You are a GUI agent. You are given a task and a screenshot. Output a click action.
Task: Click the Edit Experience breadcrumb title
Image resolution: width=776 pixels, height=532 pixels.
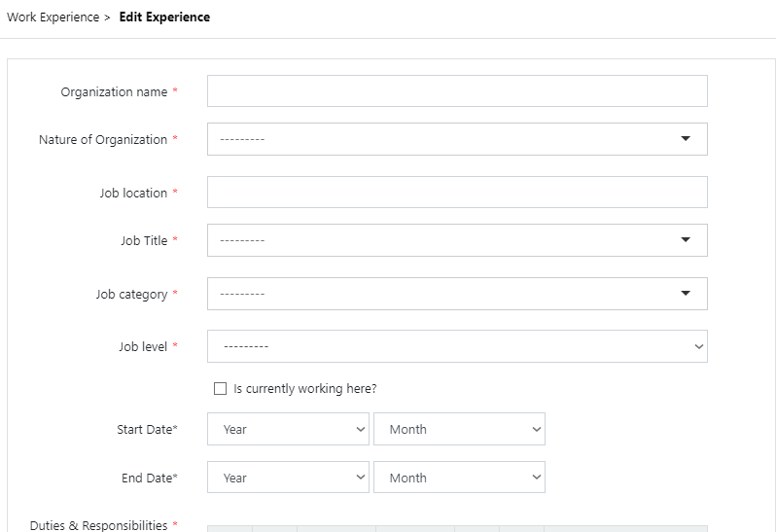click(x=164, y=18)
